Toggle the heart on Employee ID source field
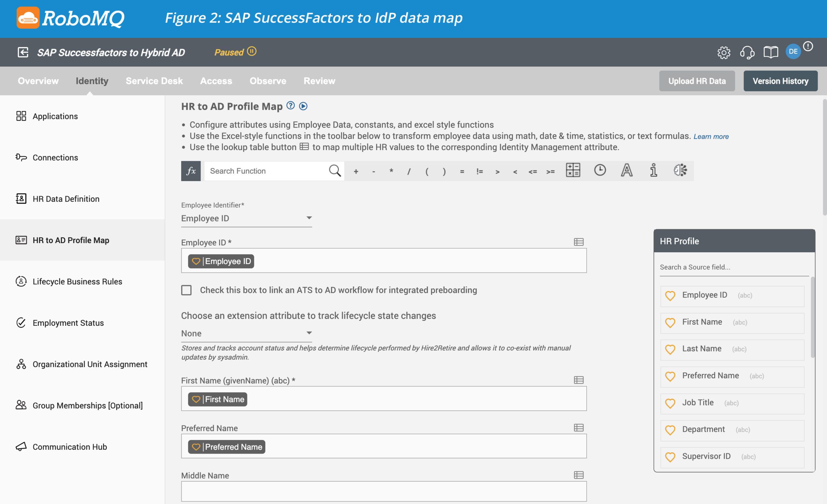The width and height of the screenshot is (827, 504). coord(670,296)
